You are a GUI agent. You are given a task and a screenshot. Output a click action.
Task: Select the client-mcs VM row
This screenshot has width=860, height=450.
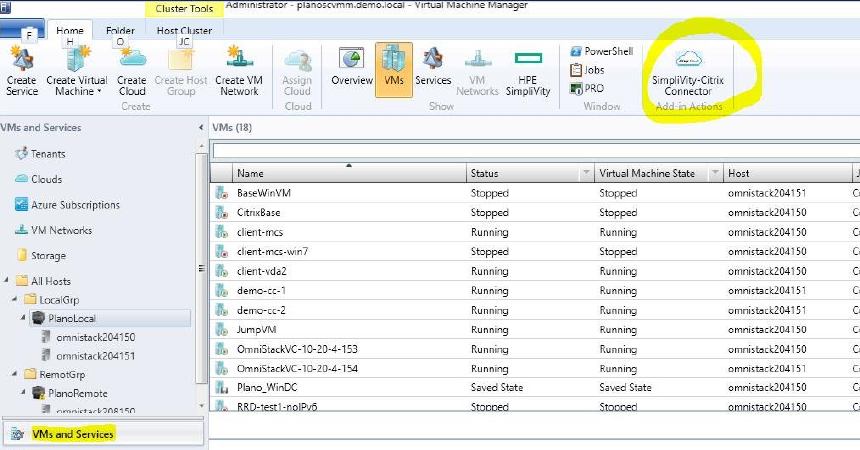[535, 232]
